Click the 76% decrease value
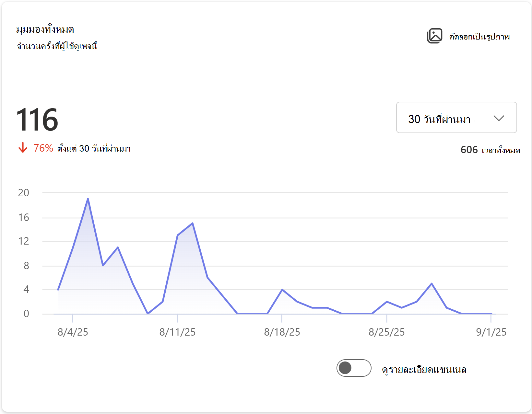Viewport: 532px width, 414px height. coord(43,148)
